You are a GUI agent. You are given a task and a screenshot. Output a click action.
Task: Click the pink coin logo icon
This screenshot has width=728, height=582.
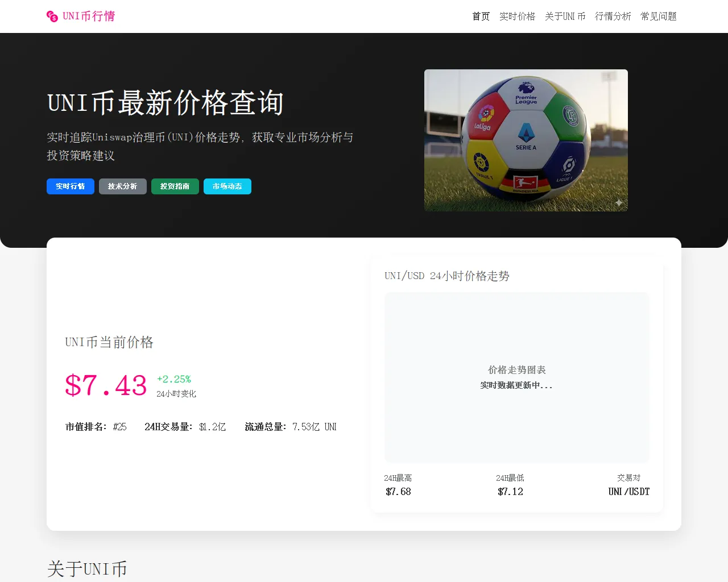click(x=52, y=16)
